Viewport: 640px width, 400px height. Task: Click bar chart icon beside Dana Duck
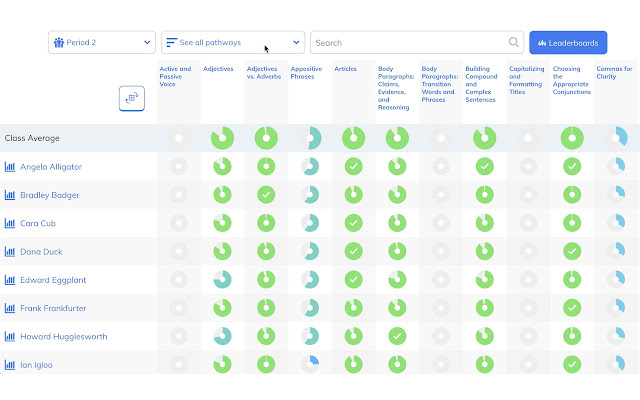[10, 252]
